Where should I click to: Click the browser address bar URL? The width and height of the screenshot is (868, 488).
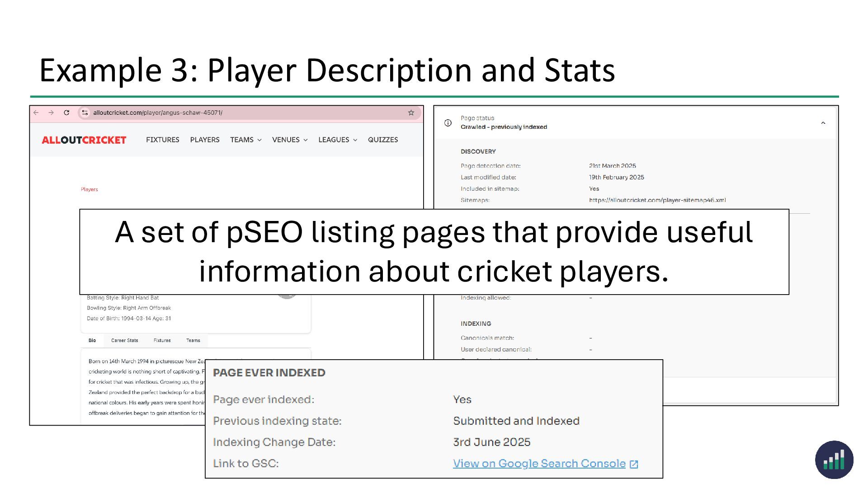(158, 113)
